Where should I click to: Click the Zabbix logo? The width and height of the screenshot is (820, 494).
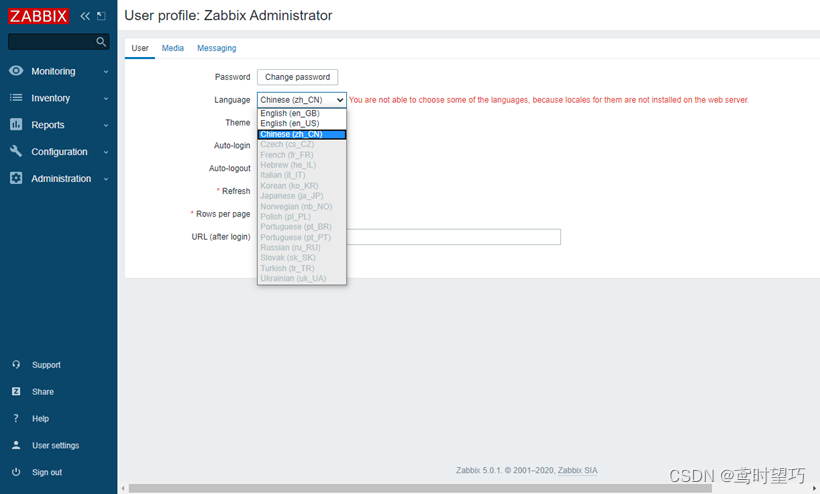38,16
